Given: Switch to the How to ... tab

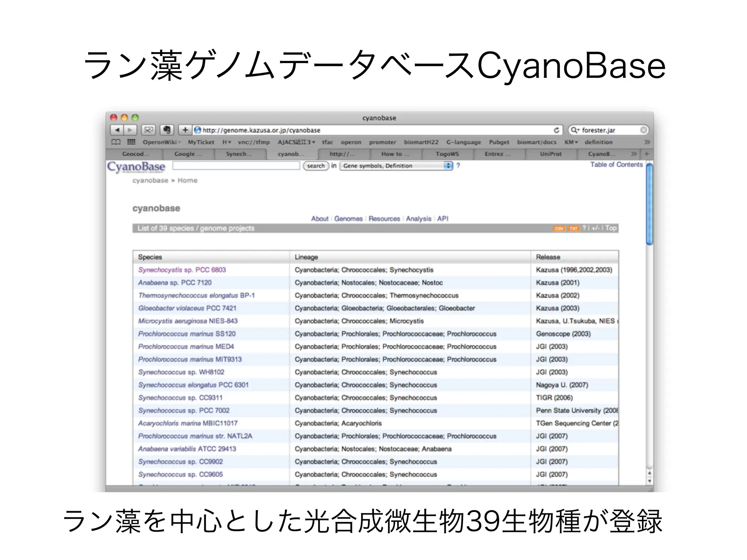Looking at the screenshot, I should (x=395, y=154).
